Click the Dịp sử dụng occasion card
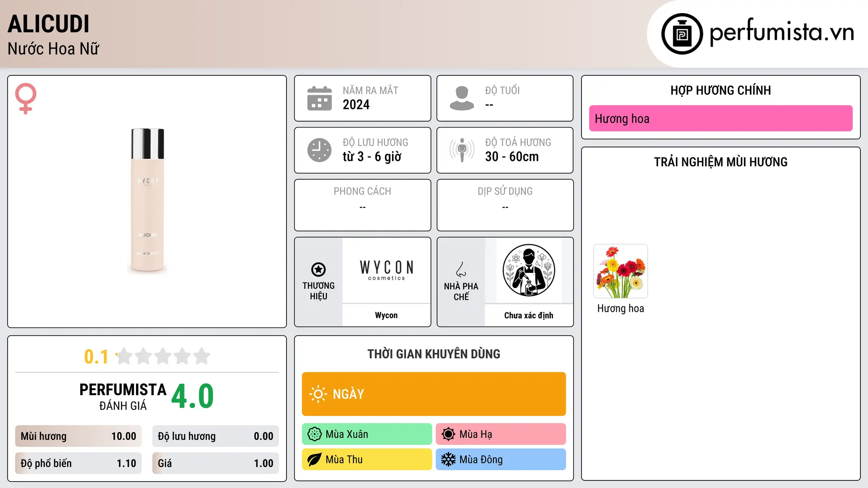 click(505, 205)
